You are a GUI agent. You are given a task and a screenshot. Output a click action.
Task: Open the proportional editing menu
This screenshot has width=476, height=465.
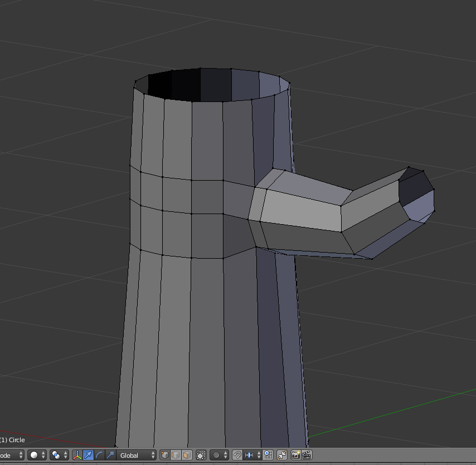[220, 455]
